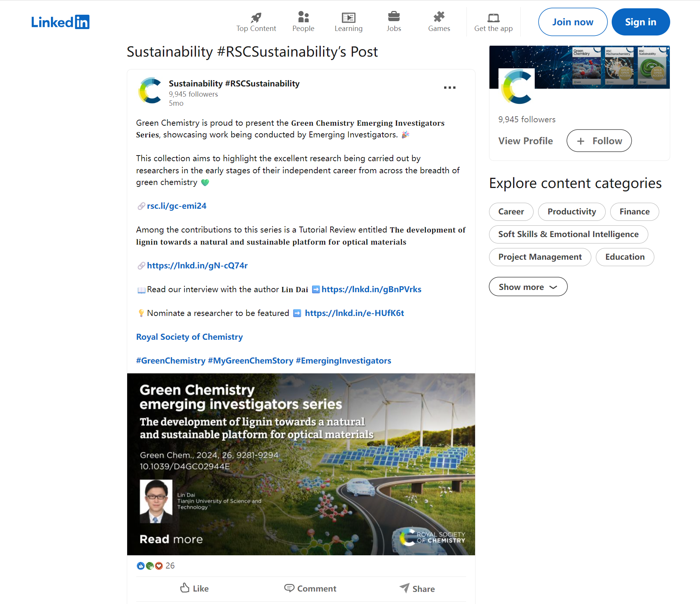
Task: Open the Games puzzle icon
Action: click(x=439, y=17)
